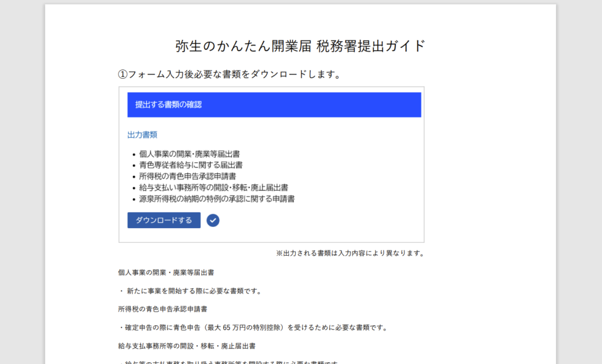Click the blue checkmark circle icon

tap(213, 221)
